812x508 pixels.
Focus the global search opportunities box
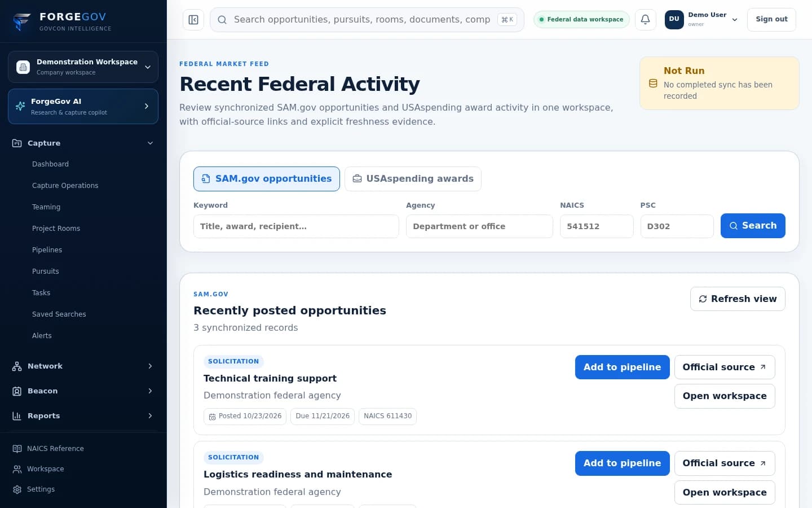[367, 20]
